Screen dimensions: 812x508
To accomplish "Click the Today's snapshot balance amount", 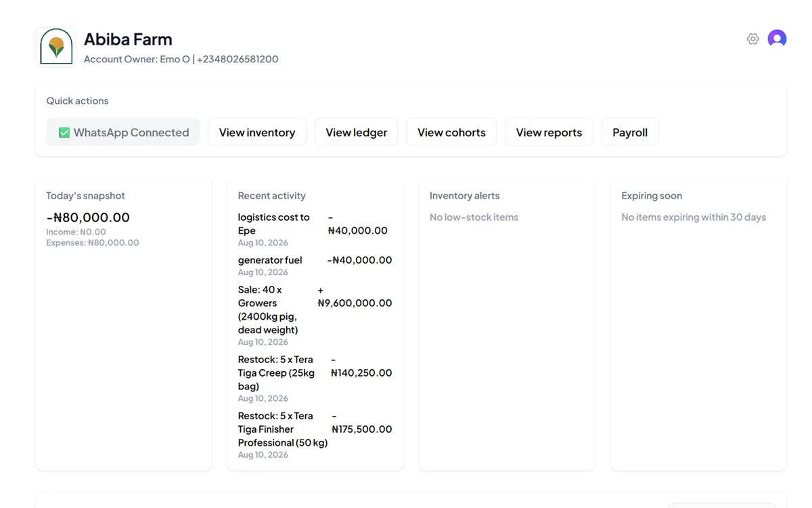I will coord(88,217).
